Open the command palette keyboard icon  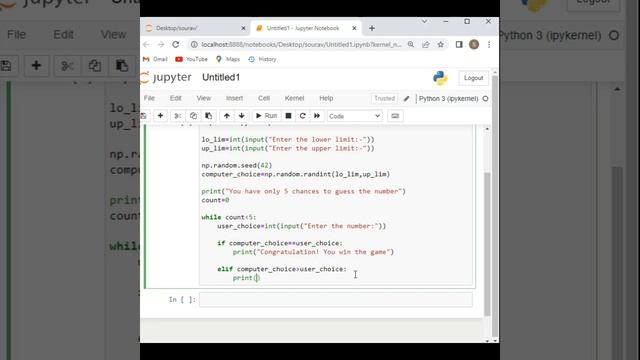(x=395, y=116)
